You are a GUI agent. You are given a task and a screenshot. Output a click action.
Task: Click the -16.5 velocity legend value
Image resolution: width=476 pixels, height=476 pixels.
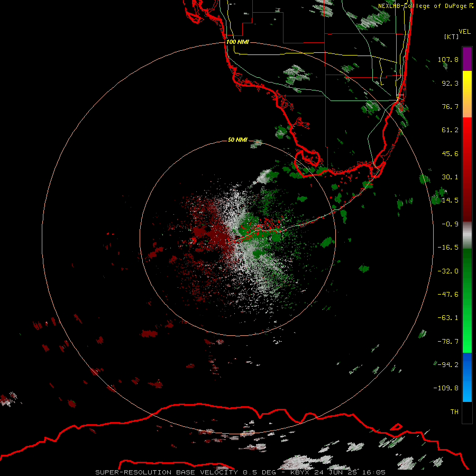[448, 248]
